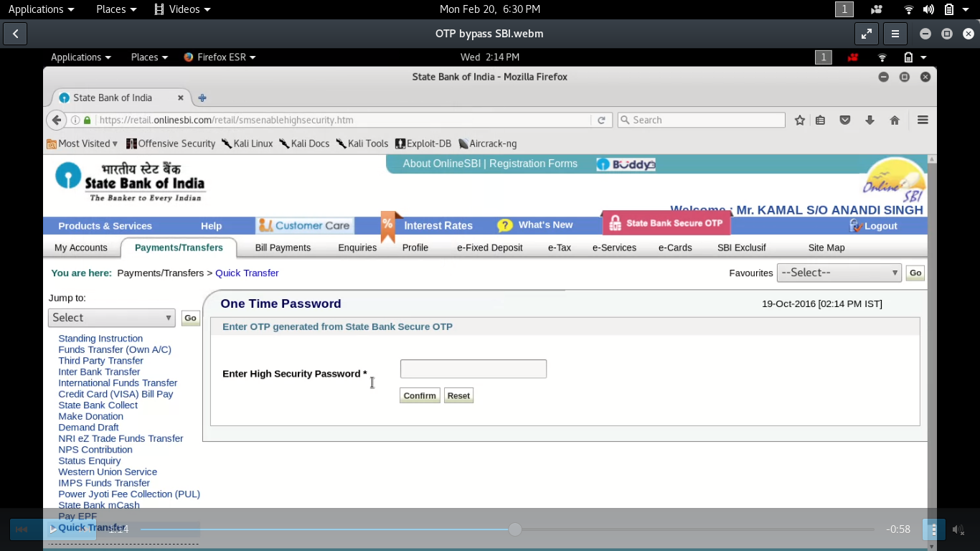The width and height of the screenshot is (980, 551).
Task: Open the video player hamburger menu
Action: [895, 34]
